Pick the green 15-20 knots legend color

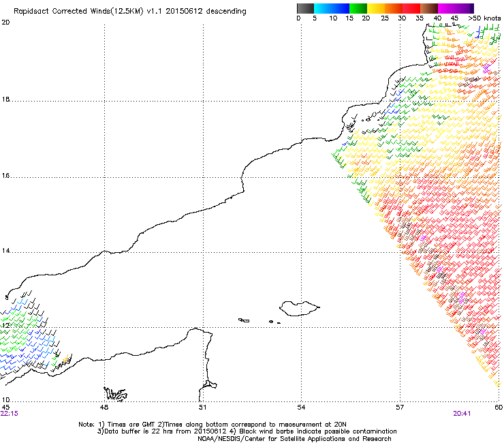click(x=358, y=8)
